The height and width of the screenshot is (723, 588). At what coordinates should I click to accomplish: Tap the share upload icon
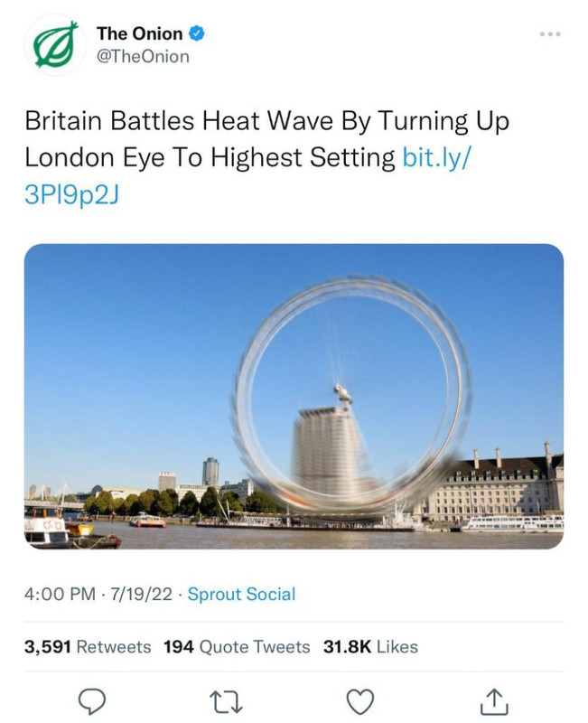click(494, 701)
